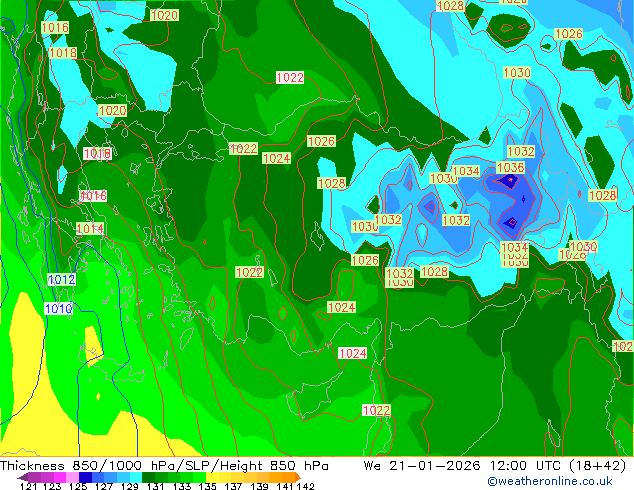Screen dimensions: 634x490
Task: Pick the bright yellow legend swatch
Action: click(x=212, y=477)
